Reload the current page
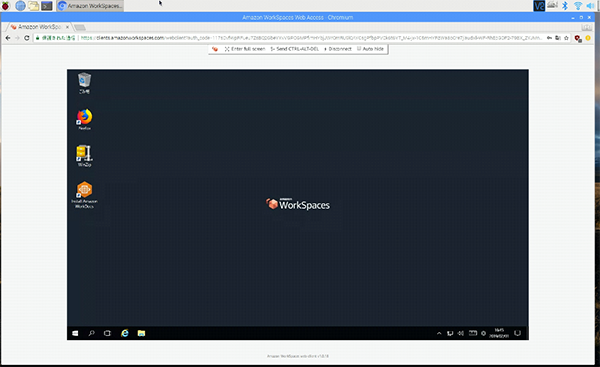The image size is (600, 367). (x=27, y=38)
